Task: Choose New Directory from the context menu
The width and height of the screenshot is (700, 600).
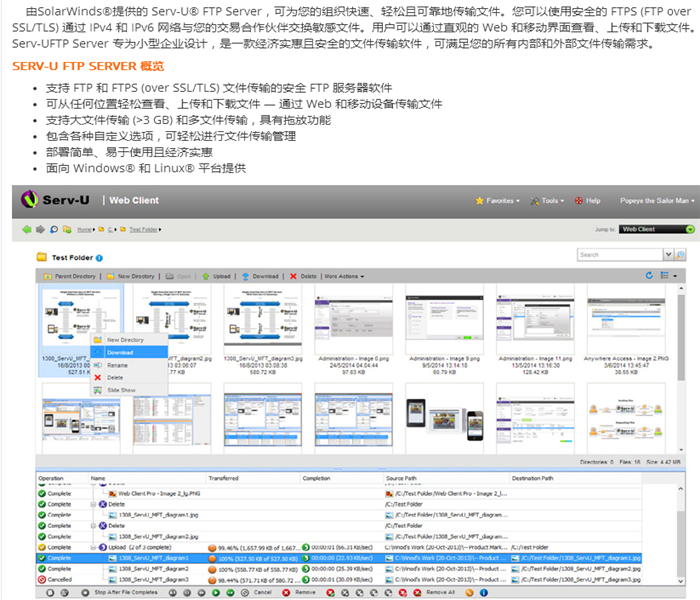Action: [x=129, y=340]
